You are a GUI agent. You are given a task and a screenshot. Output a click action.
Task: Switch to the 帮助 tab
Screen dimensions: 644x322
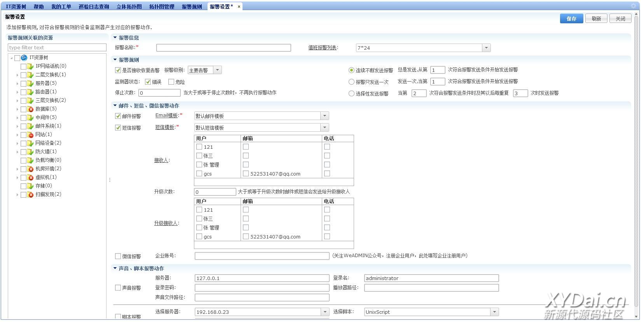38,7
